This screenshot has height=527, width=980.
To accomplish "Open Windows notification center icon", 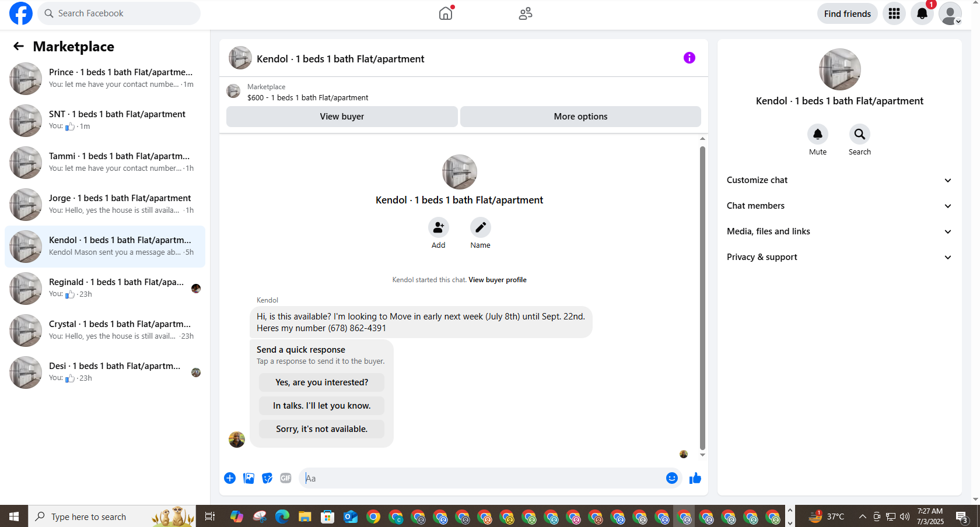I will pyautogui.click(x=963, y=517).
